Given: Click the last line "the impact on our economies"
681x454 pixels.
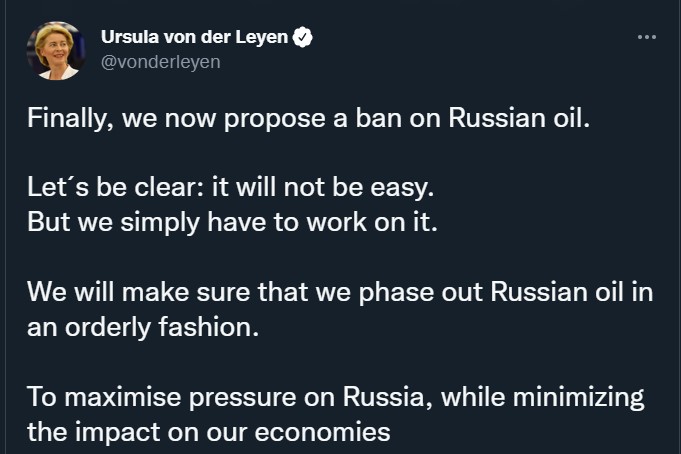Looking at the screenshot, I should pyautogui.click(x=209, y=432).
